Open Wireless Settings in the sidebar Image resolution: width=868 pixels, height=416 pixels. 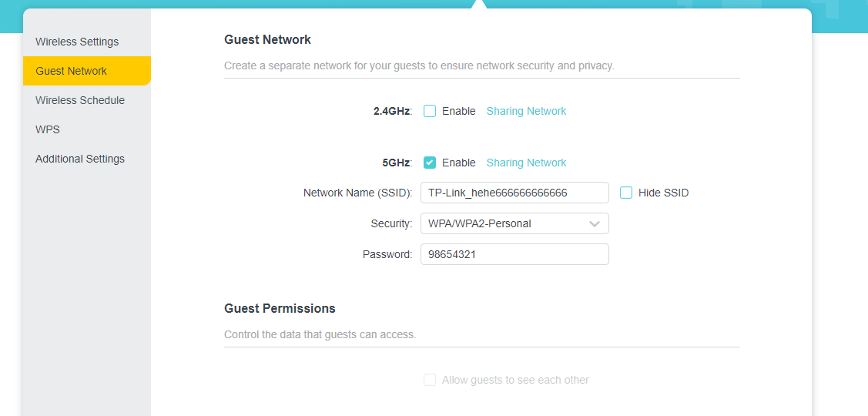77,42
